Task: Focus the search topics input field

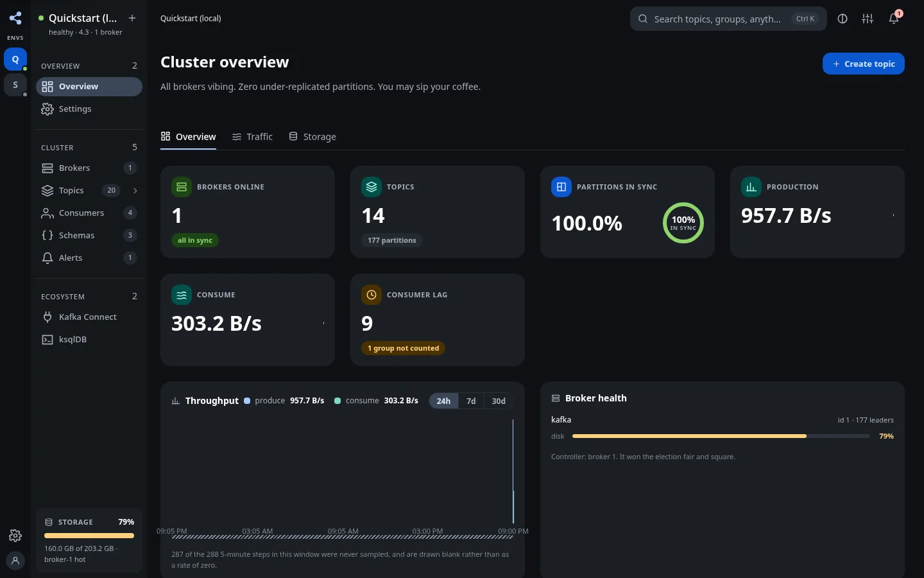Action: point(728,19)
